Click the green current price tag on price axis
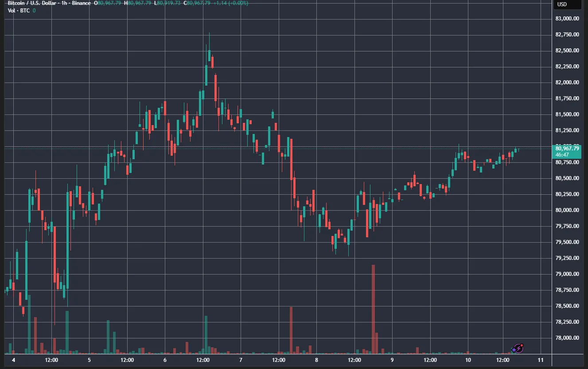 [567, 151]
